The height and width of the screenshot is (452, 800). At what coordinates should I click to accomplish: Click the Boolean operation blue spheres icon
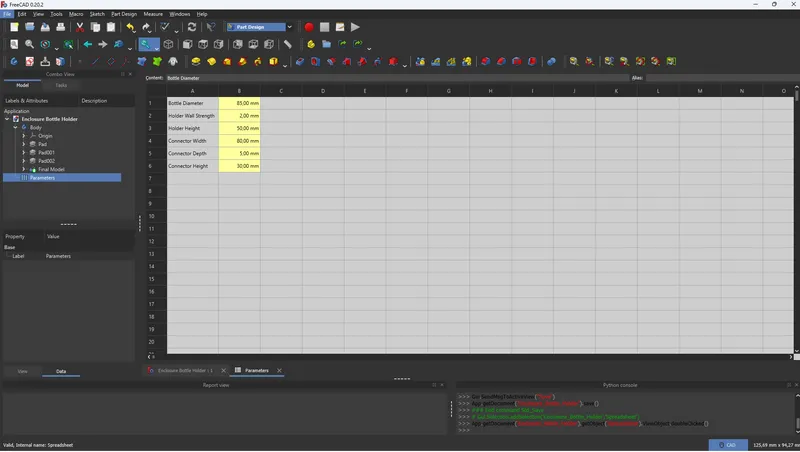[552, 62]
